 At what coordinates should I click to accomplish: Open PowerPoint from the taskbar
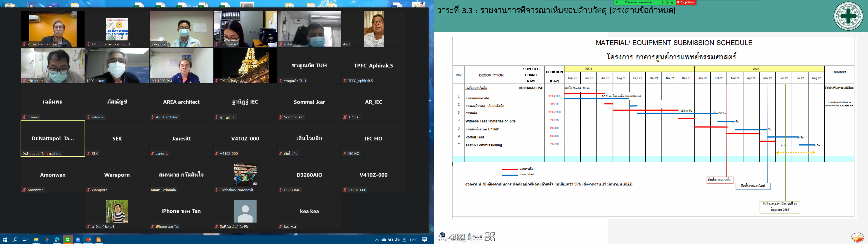click(x=88, y=240)
